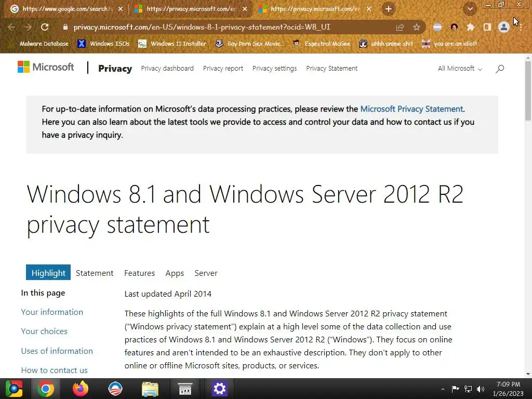Open the tab search dropdown arrow
This screenshot has height=399, width=532.
pos(470,9)
